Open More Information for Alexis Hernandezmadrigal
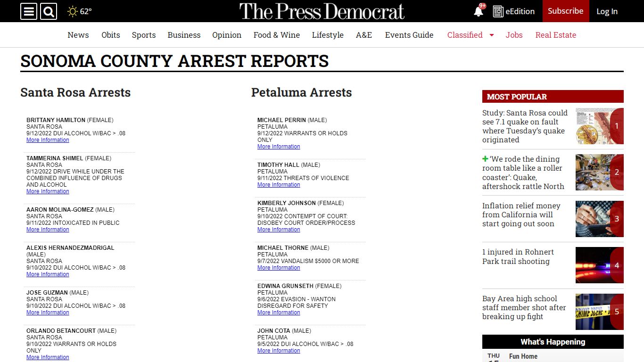644x362 pixels. tap(48, 274)
